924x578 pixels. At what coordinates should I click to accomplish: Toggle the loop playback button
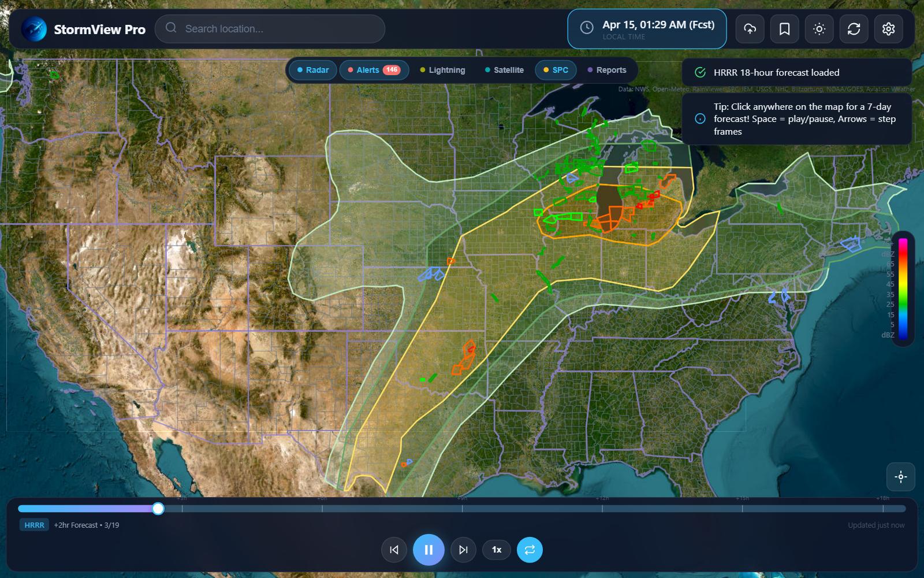tap(530, 550)
